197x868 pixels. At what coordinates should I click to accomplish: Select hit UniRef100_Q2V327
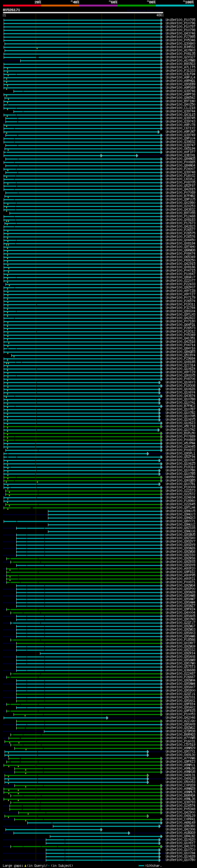180,57
